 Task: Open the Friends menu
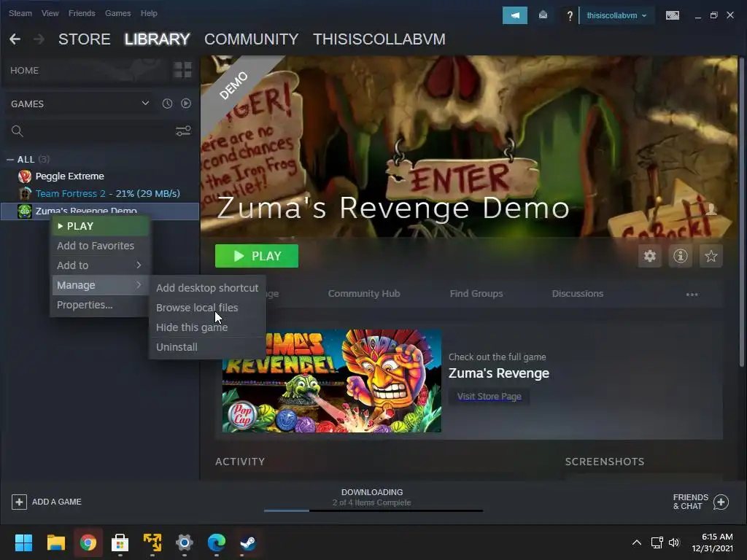pyautogui.click(x=82, y=13)
